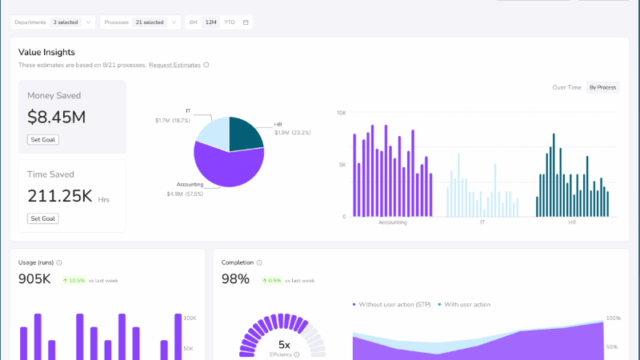
Task: Select the 12M time range
Action: pyautogui.click(x=211, y=22)
